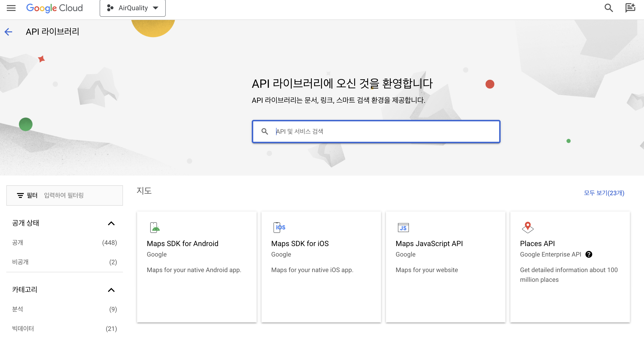Filter by 비공개 visibility (2)

[20, 262]
